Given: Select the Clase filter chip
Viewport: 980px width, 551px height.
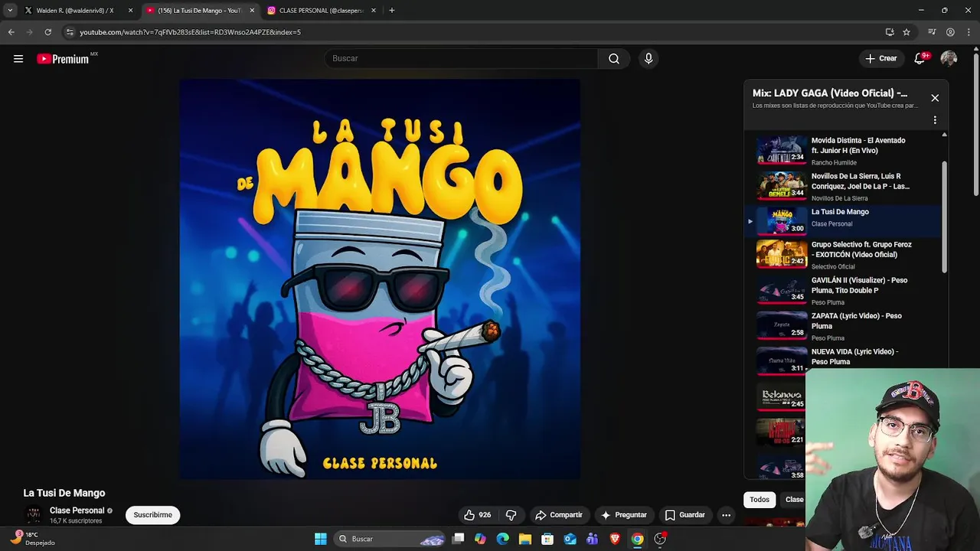Looking at the screenshot, I should pyautogui.click(x=793, y=500).
